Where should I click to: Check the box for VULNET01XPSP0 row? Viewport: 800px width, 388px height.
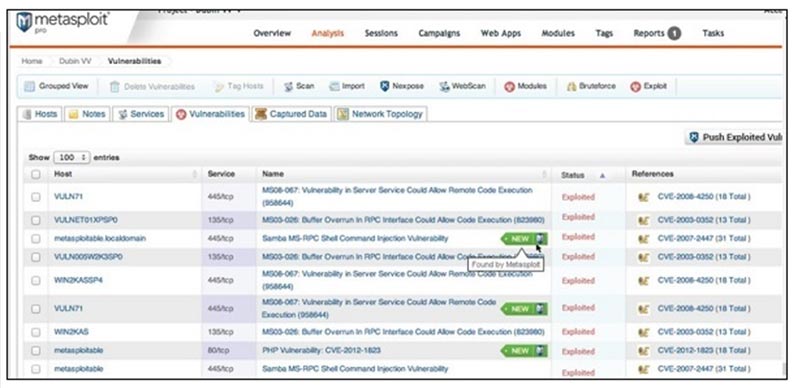click(x=36, y=220)
